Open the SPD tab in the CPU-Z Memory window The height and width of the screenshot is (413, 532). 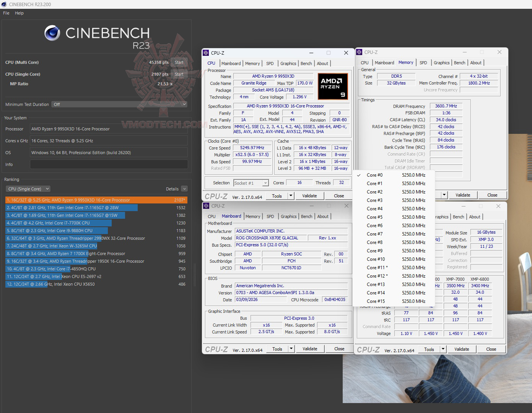(423, 63)
